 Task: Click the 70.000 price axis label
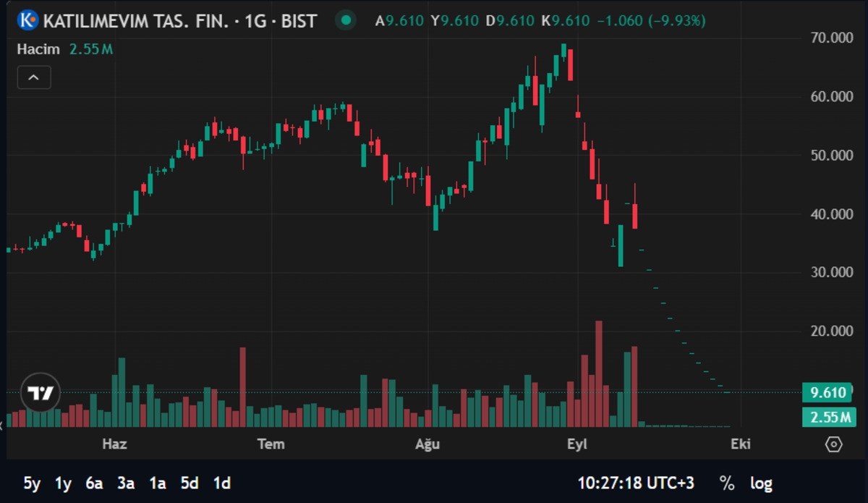833,38
